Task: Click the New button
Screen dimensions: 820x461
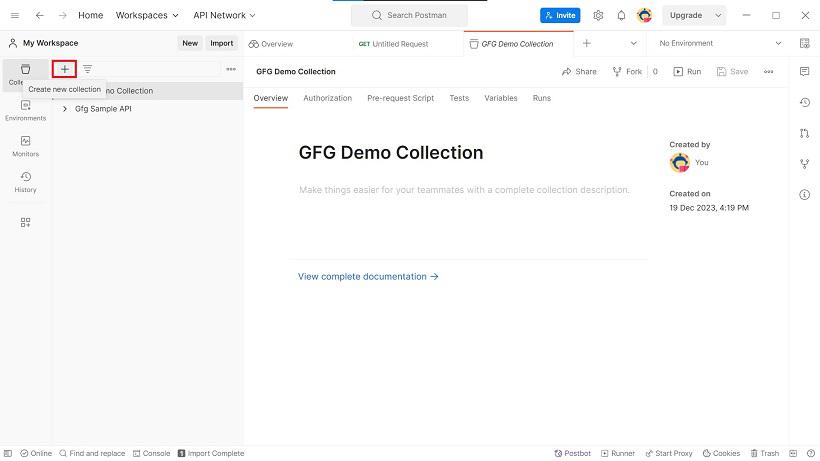Action: tap(190, 43)
